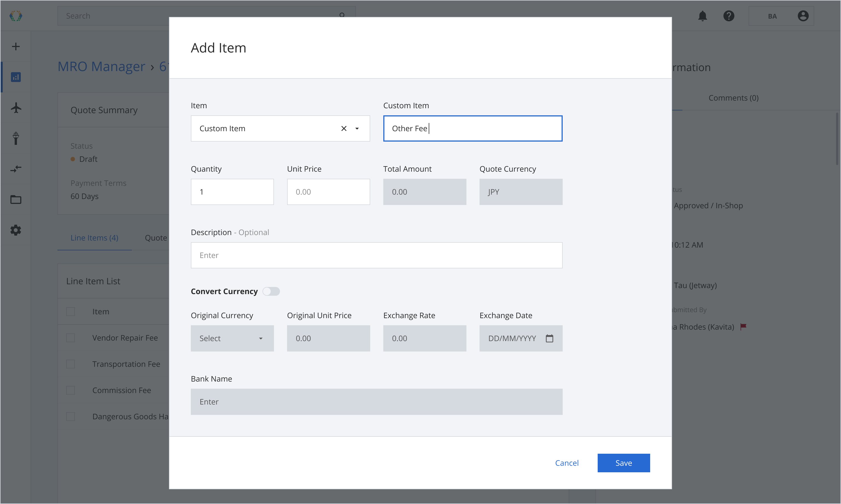Open the user account avatar icon
The height and width of the screenshot is (504, 841).
pos(803,16)
